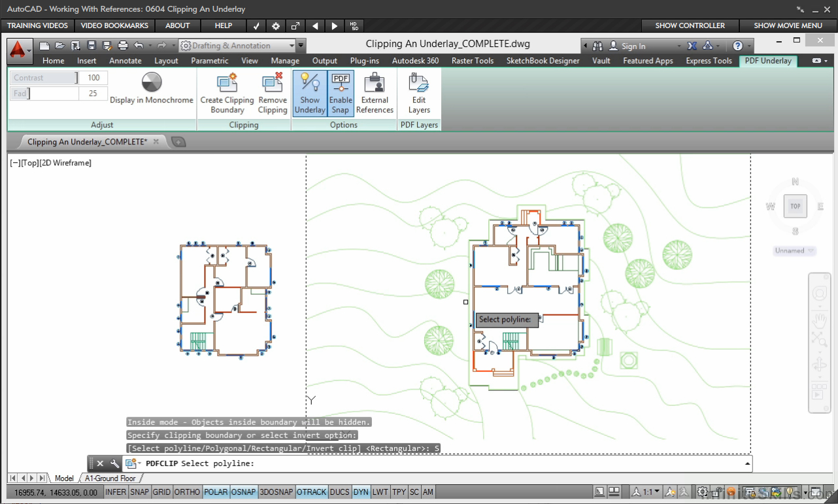
Task: Click the Save As icon
Action: point(107,46)
